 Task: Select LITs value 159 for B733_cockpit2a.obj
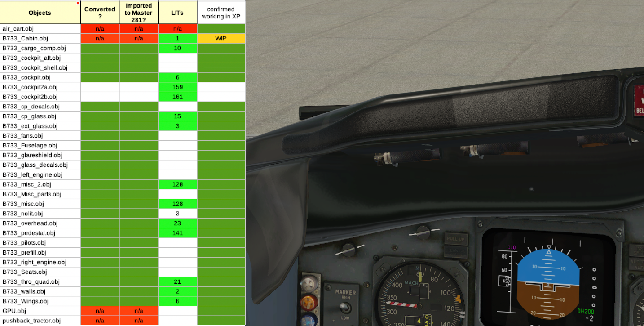[x=177, y=87]
